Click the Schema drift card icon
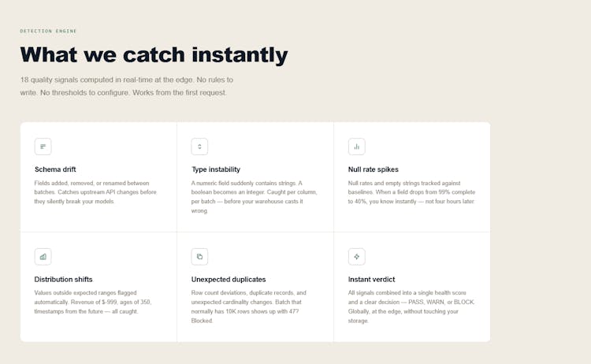The height and width of the screenshot is (364, 591). coord(43,147)
